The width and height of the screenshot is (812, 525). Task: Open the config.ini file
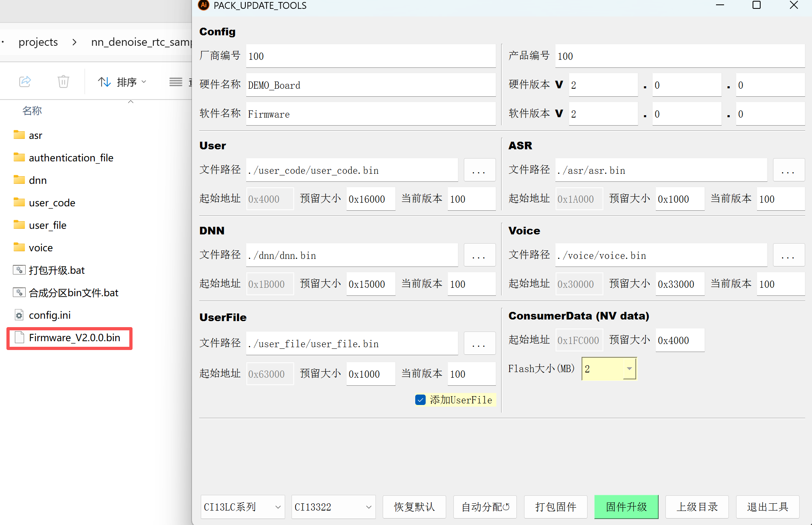(49, 315)
